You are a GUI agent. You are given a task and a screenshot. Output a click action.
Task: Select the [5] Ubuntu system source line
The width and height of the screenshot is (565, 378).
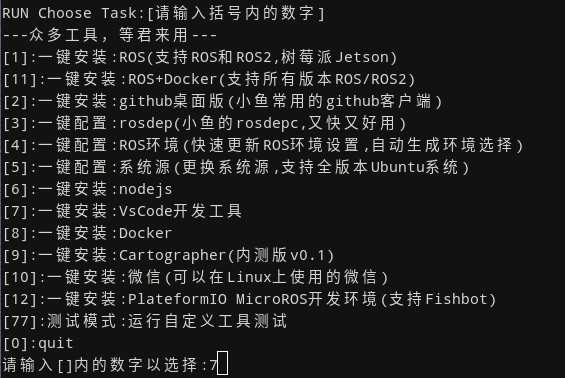point(236,167)
